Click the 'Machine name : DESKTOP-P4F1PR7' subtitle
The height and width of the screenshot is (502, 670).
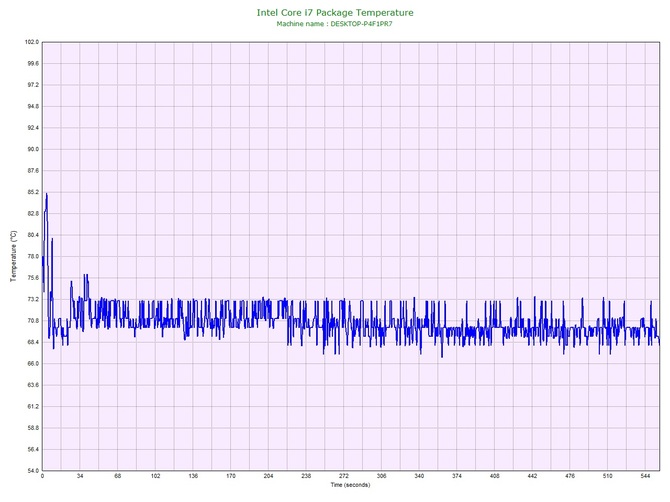click(334, 24)
